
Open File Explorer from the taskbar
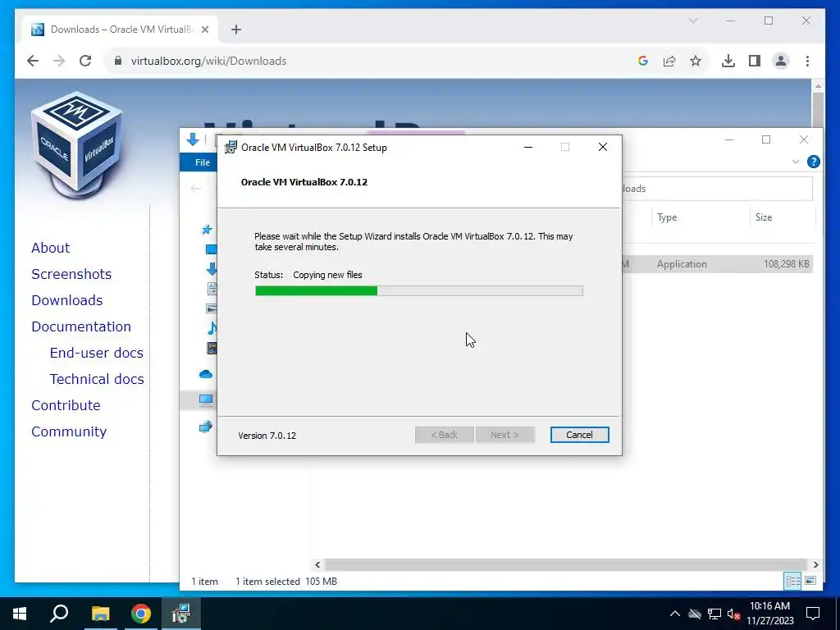[x=100, y=614]
